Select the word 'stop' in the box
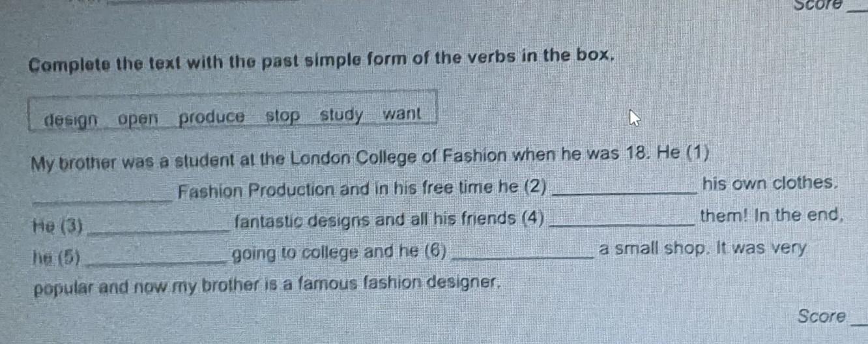 tap(283, 117)
